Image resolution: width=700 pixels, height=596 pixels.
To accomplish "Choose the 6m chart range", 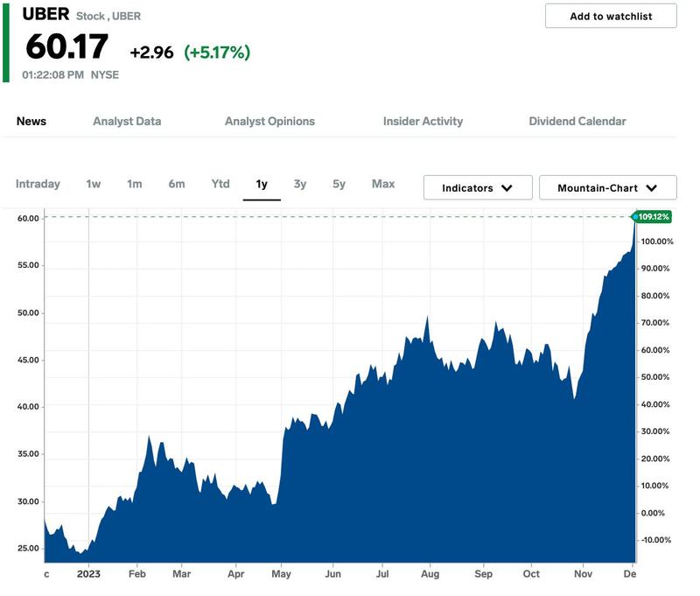I will tap(177, 184).
